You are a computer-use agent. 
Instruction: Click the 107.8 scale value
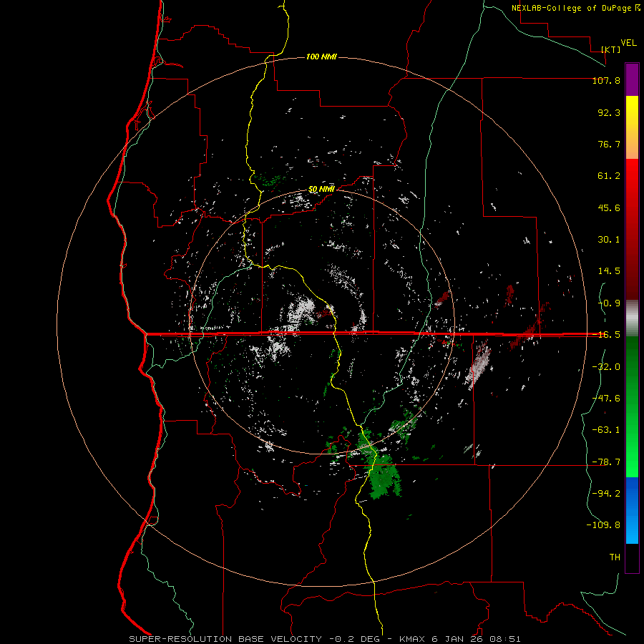tap(606, 80)
